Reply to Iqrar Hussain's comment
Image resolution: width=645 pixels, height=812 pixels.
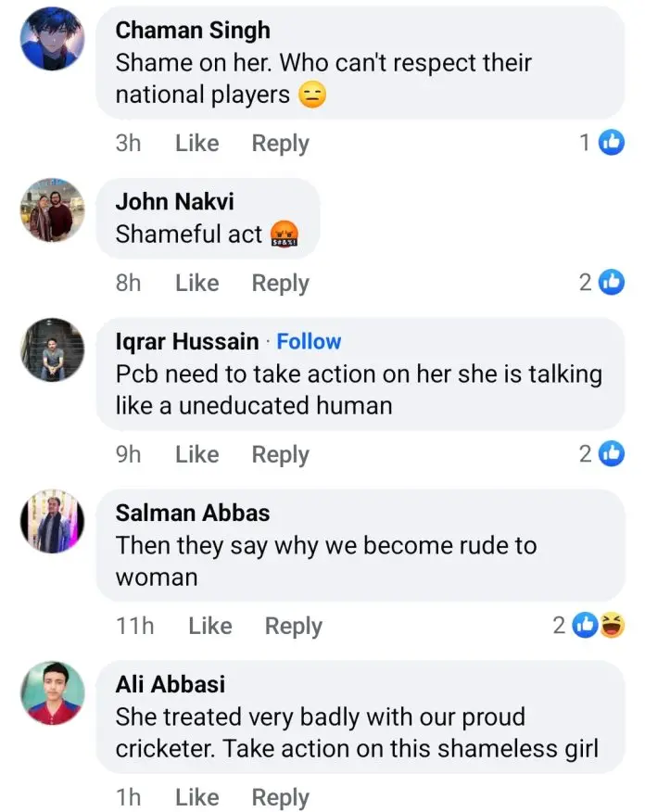280,455
